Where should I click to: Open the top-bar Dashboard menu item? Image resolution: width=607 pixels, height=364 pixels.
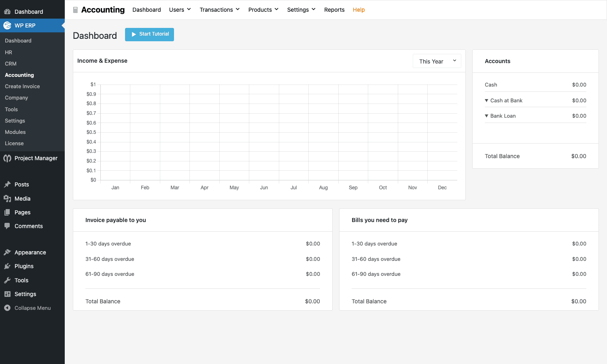[x=146, y=10]
